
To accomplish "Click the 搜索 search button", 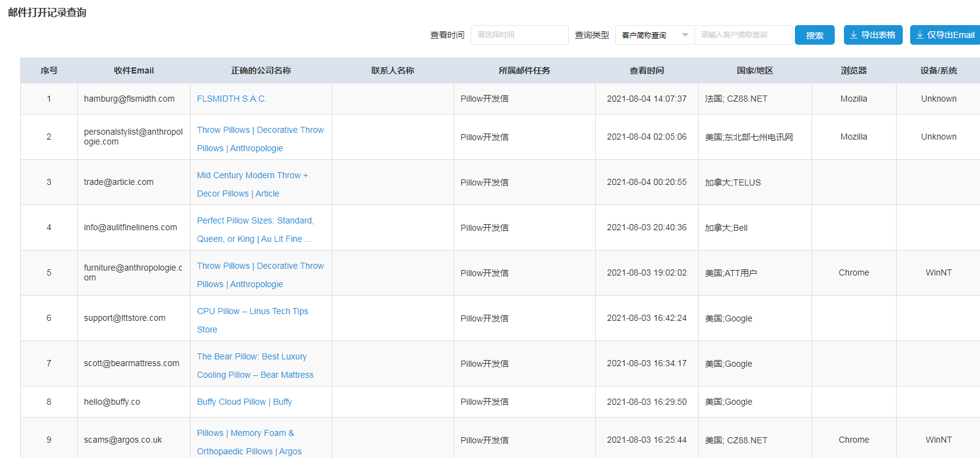I will (x=815, y=35).
